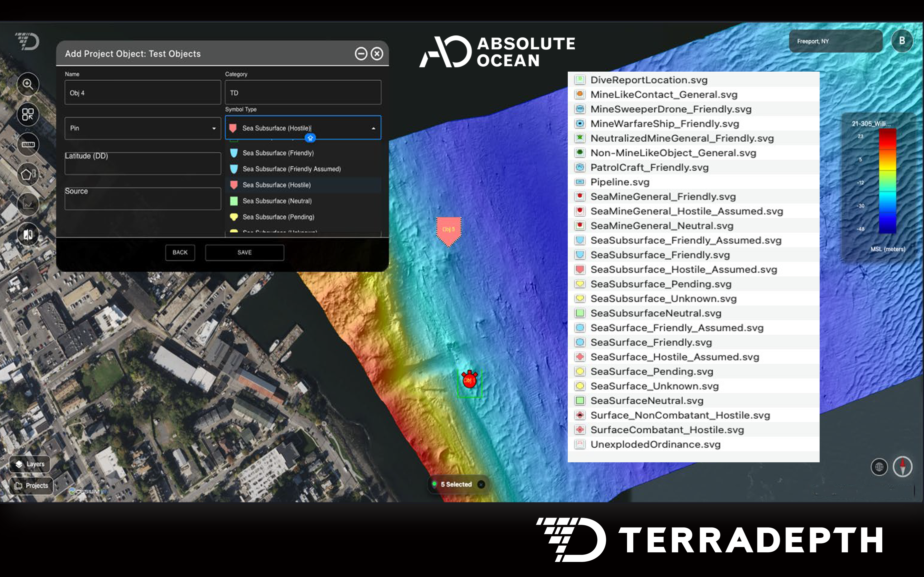Select SeaSubsurface_Friendly_Assumed.svg in file list
924x577 pixels.
click(x=694, y=240)
